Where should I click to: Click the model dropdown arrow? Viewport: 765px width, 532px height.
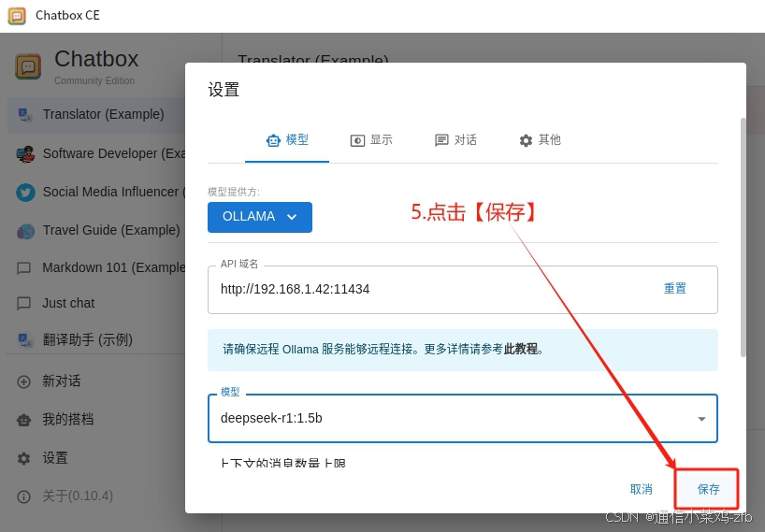(x=701, y=419)
